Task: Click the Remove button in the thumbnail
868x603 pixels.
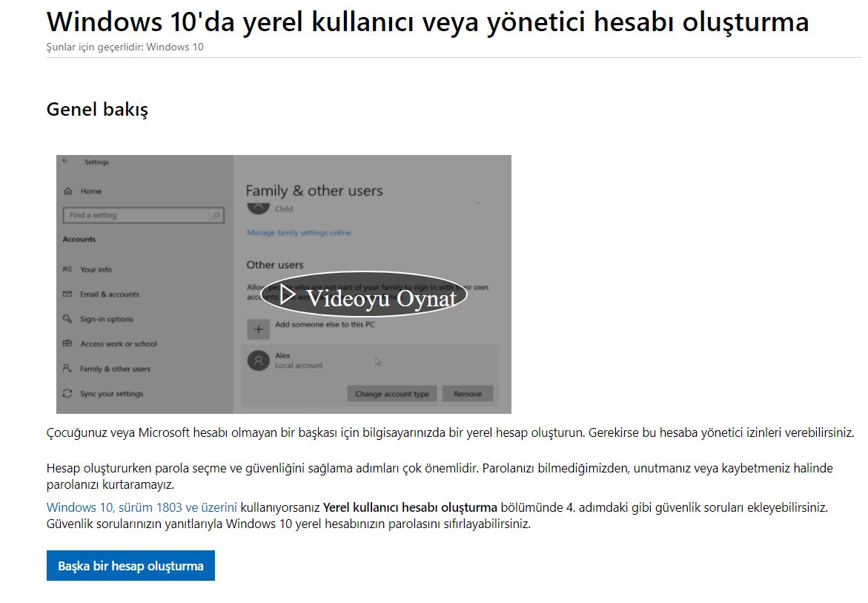Action: [468, 394]
